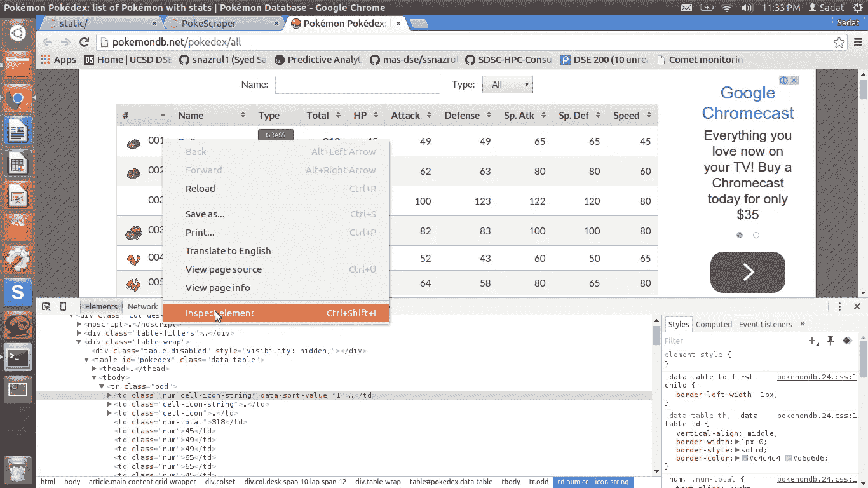The height and width of the screenshot is (488, 868).
Task: Click the Name search input field
Action: click(x=357, y=85)
